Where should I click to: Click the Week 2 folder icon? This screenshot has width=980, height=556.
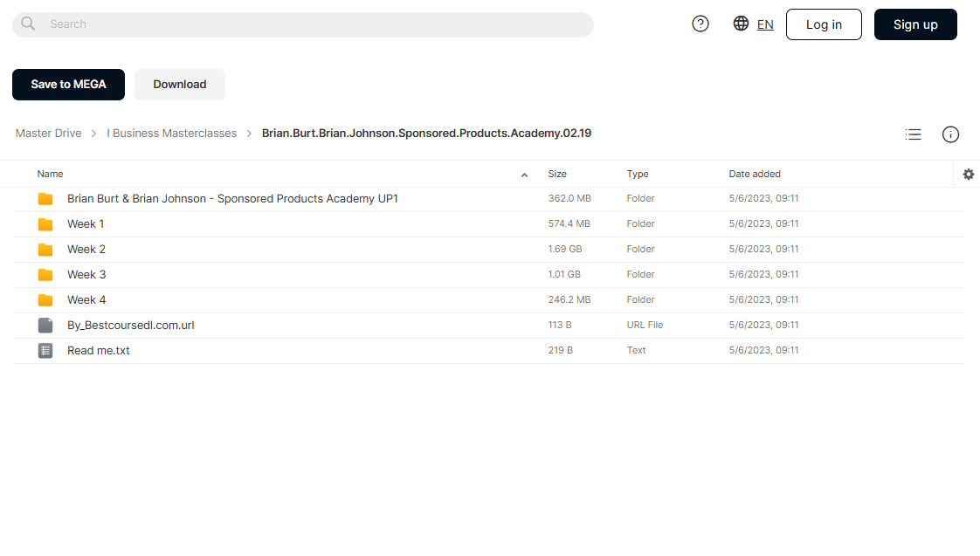pyautogui.click(x=45, y=250)
